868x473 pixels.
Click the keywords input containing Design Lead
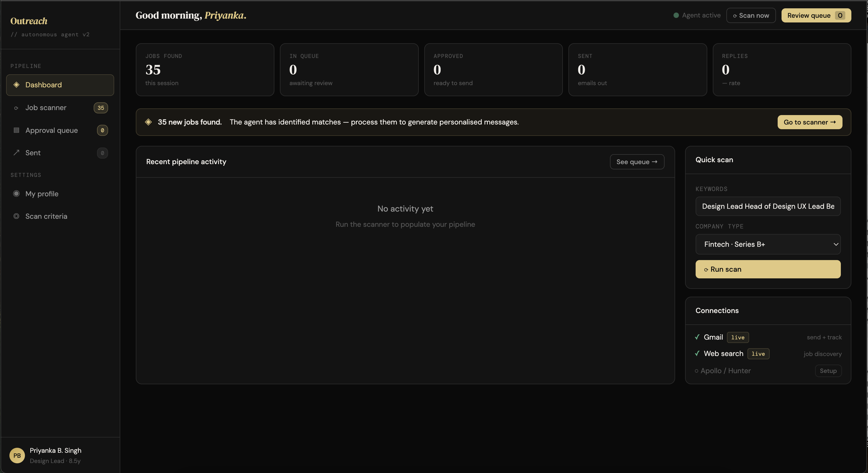click(768, 206)
